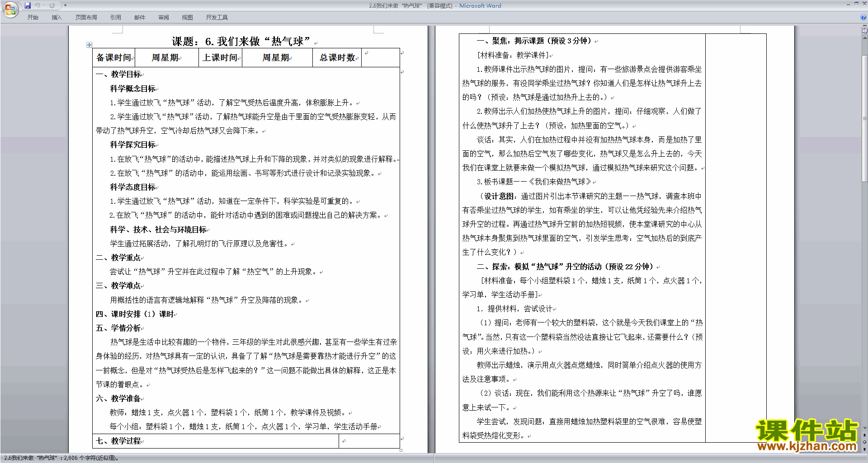Click the heading 四、课时安排（1）课时

click(135, 314)
